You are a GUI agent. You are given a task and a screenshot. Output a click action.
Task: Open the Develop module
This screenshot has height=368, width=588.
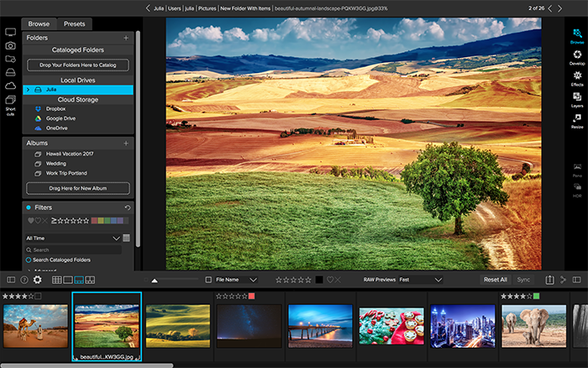click(577, 55)
